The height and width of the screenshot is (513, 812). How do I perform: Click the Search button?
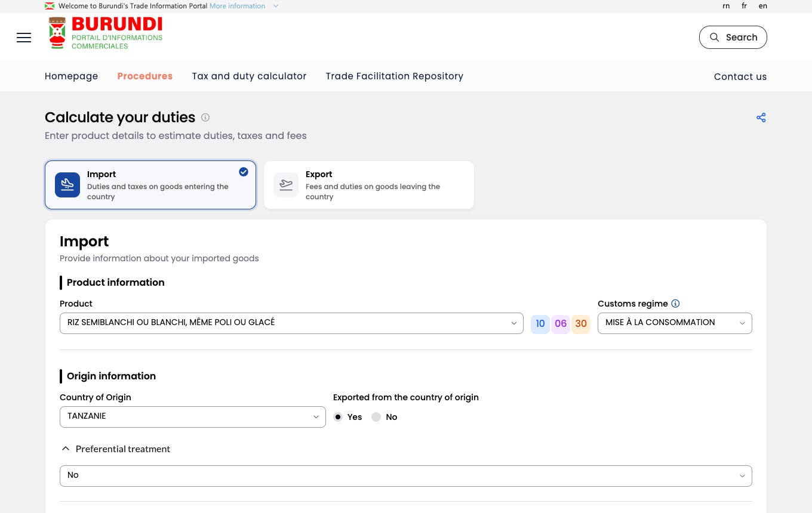pos(733,37)
